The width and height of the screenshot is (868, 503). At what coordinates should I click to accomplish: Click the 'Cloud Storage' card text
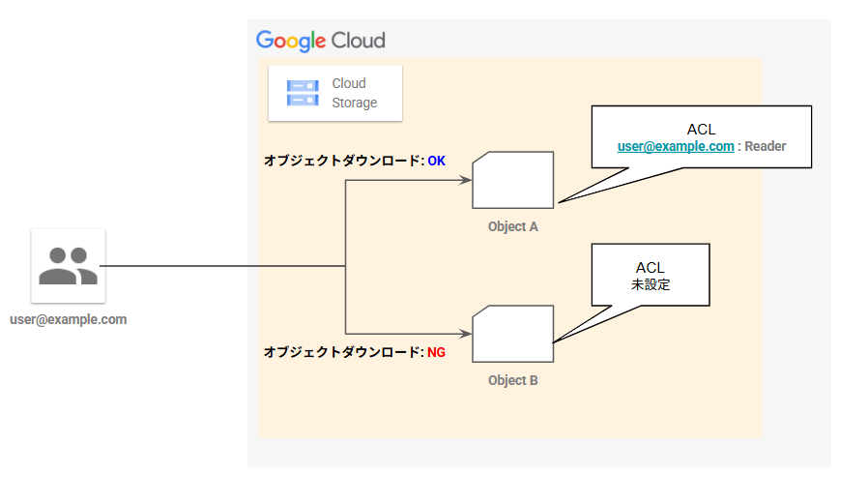click(355, 93)
